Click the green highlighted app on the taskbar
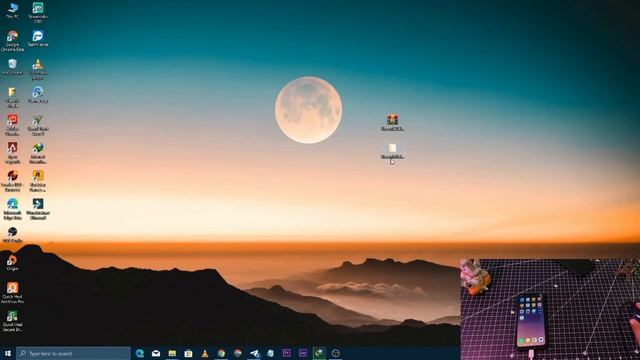640x360 pixels. pos(319,353)
